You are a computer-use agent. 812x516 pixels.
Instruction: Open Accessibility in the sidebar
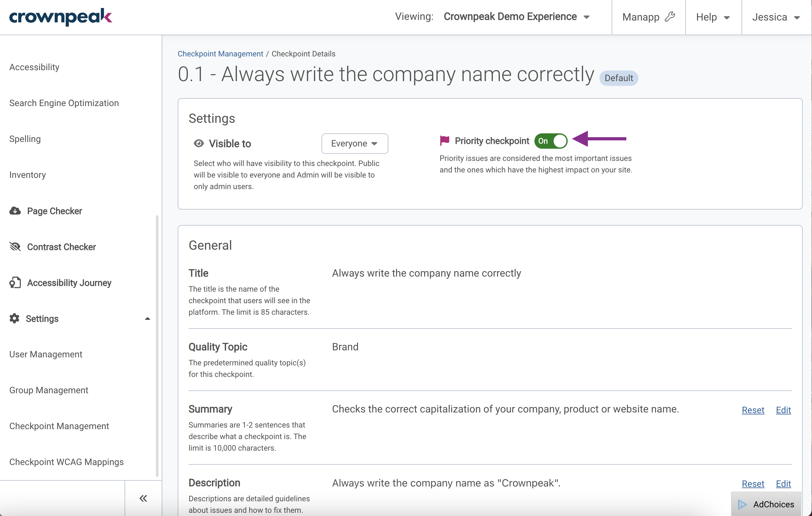(x=34, y=67)
